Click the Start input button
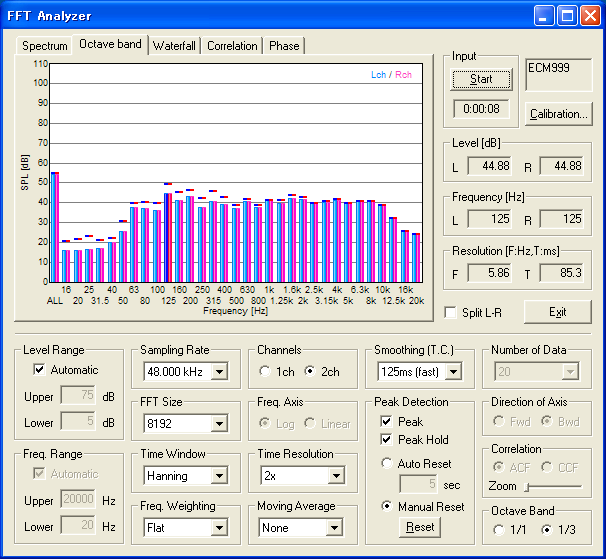The width and height of the screenshot is (606, 559). coord(481,80)
